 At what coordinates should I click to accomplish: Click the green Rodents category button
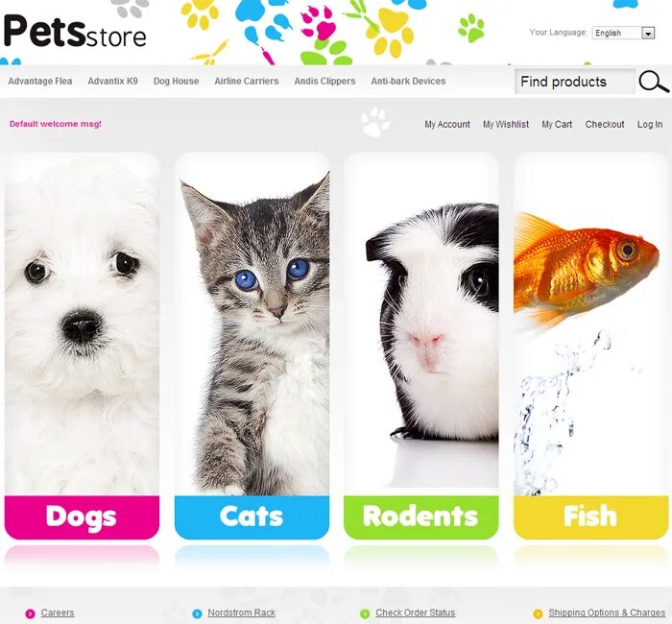point(420,516)
